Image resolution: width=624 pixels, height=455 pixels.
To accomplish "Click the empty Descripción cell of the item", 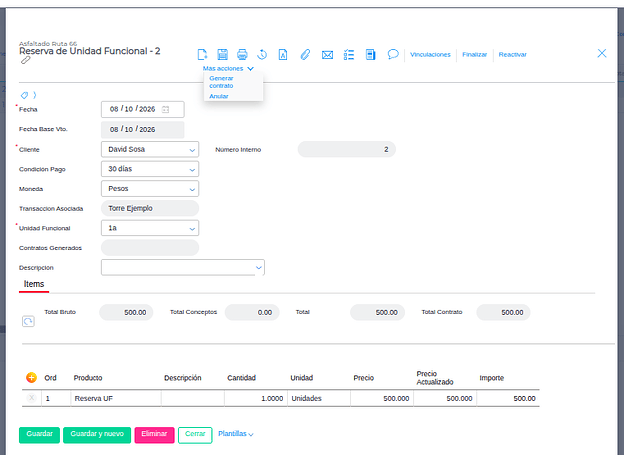I will 193,398.
